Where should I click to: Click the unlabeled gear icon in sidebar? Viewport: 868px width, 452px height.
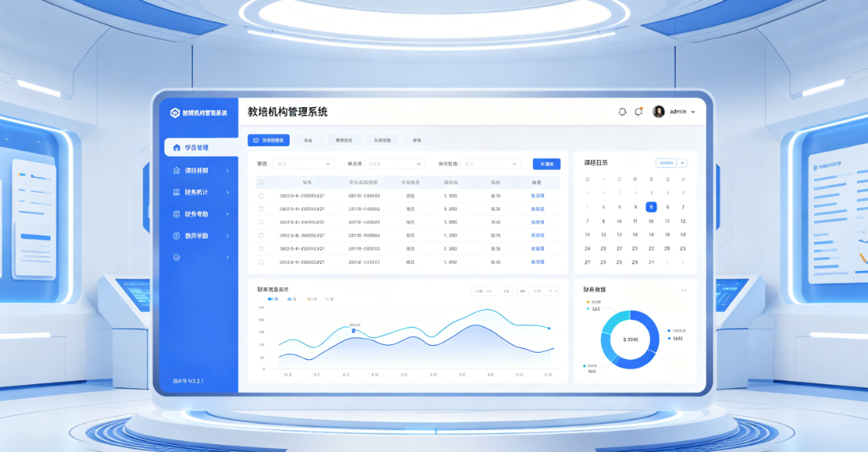click(x=176, y=257)
